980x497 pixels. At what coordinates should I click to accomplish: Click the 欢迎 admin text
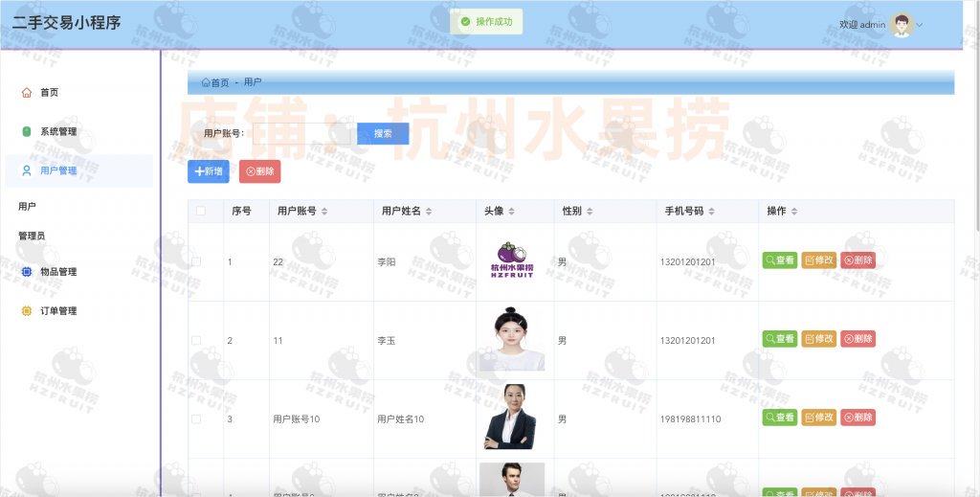click(x=862, y=25)
